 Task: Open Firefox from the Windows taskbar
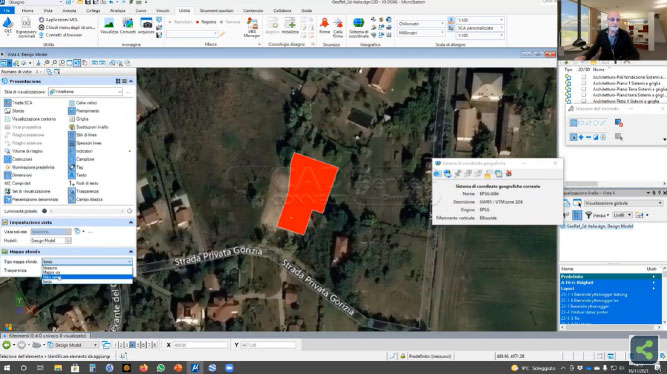click(x=143, y=368)
